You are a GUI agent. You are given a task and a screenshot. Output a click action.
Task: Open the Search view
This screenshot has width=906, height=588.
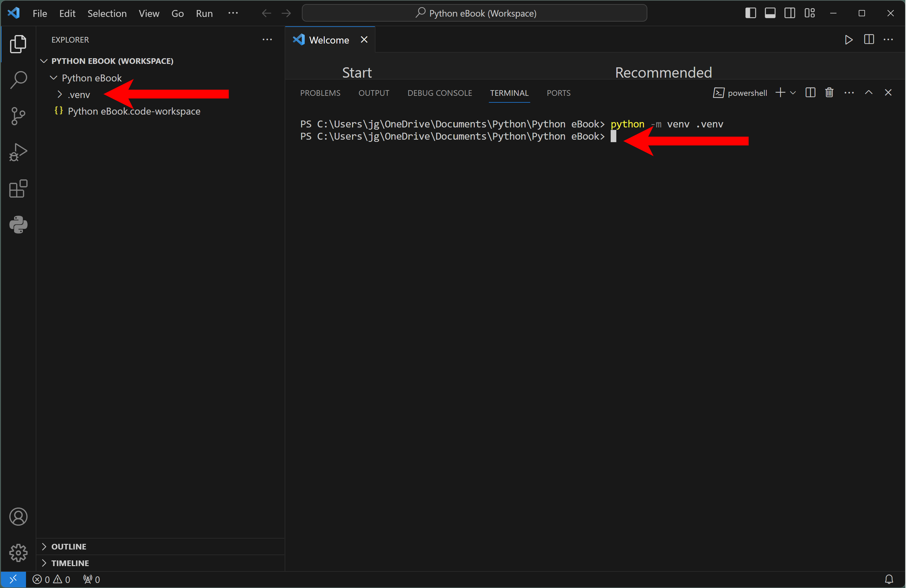click(18, 80)
